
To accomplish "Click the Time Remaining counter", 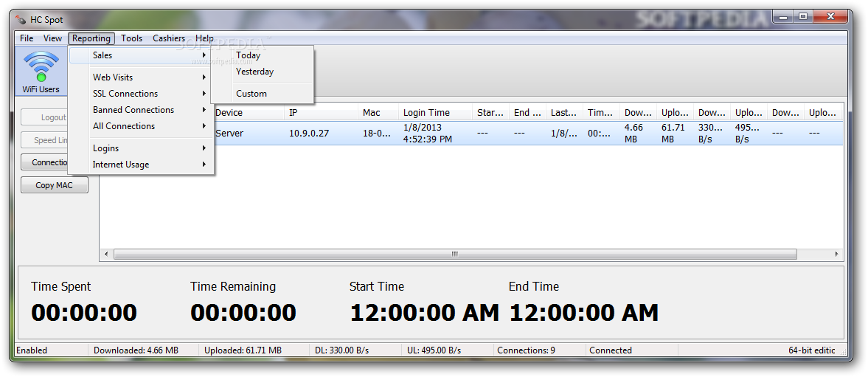I will pos(243,313).
